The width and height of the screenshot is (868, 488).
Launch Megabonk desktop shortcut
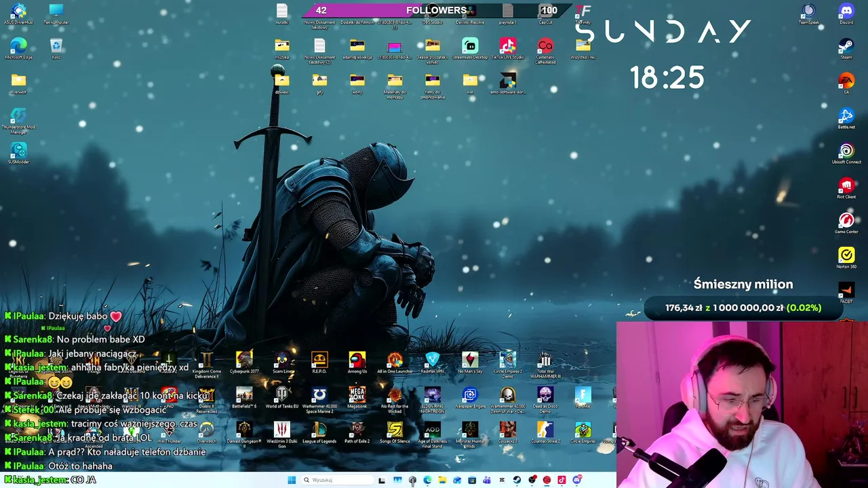click(357, 398)
